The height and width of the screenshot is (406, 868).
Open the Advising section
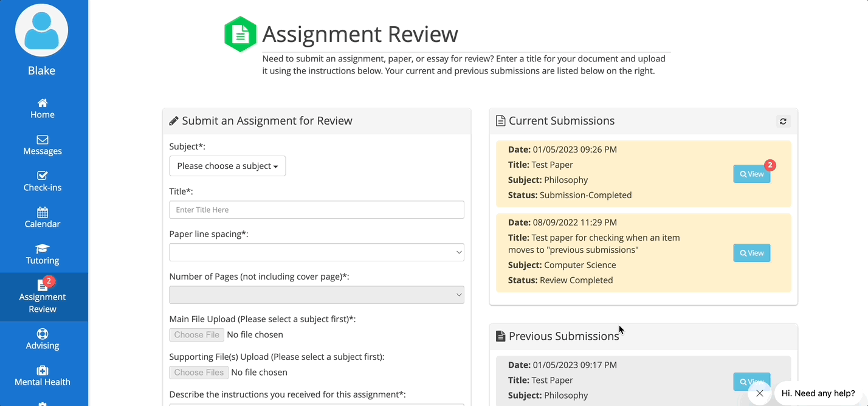pos(42,339)
